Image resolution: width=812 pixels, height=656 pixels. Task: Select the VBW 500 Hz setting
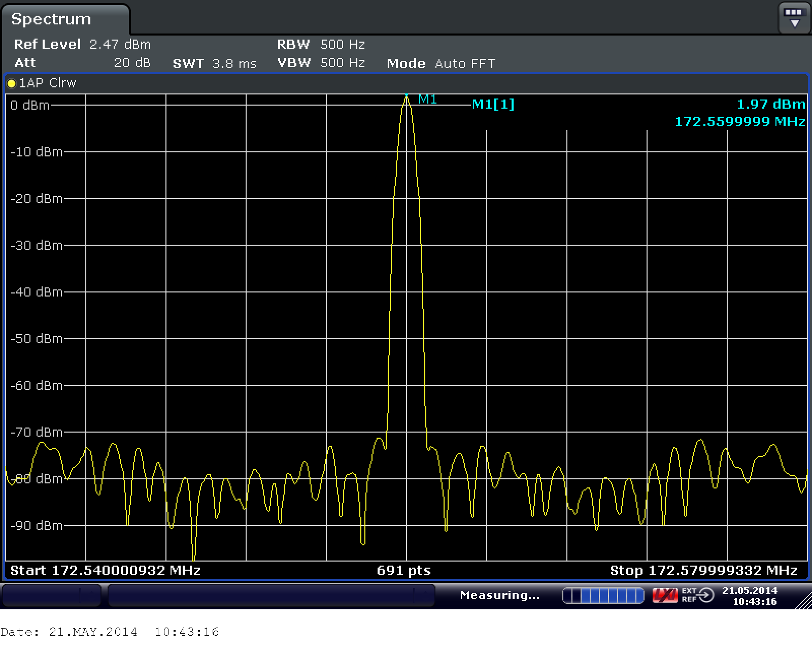tap(321, 63)
